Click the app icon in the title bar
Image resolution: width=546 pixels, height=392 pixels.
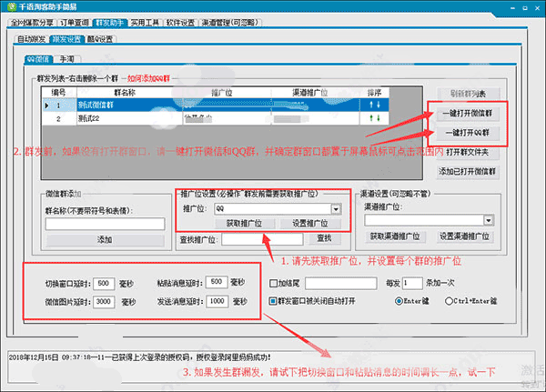pyautogui.click(x=12, y=6)
